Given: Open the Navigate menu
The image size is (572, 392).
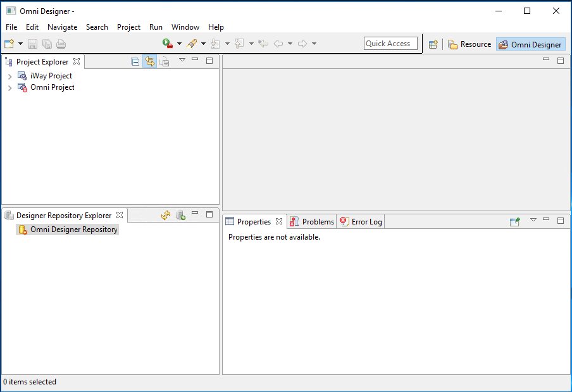Looking at the screenshot, I should (x=63, y=27).
